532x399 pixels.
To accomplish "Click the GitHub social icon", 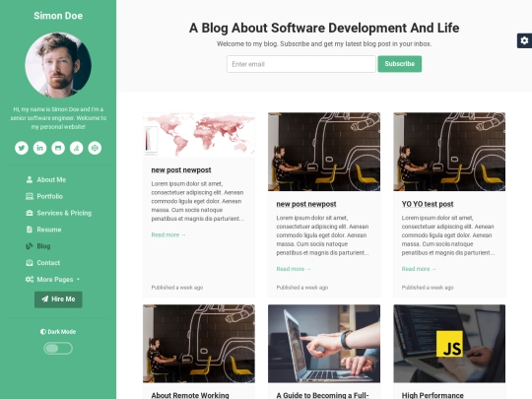I will (58, 148).
